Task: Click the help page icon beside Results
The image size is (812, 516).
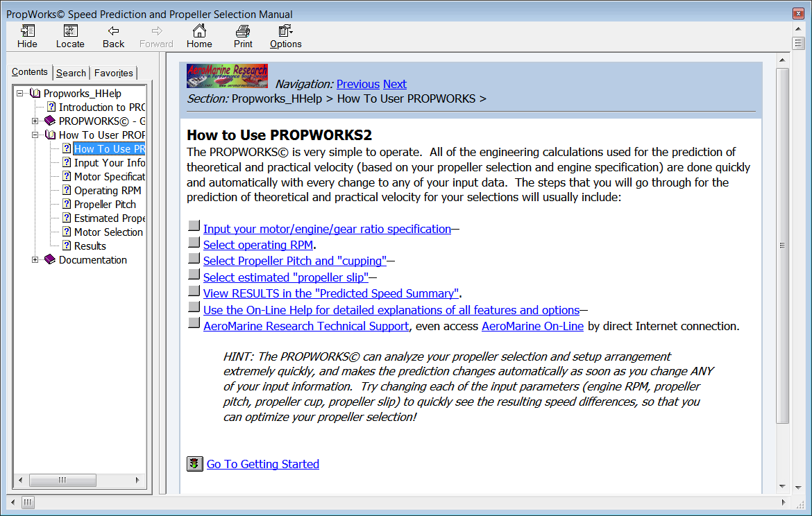Action: tap(67, 246)
